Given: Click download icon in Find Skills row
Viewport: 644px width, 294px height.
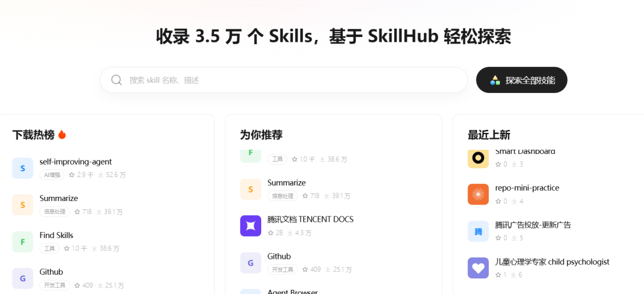Looking at the screenshot, I should 94,249.
